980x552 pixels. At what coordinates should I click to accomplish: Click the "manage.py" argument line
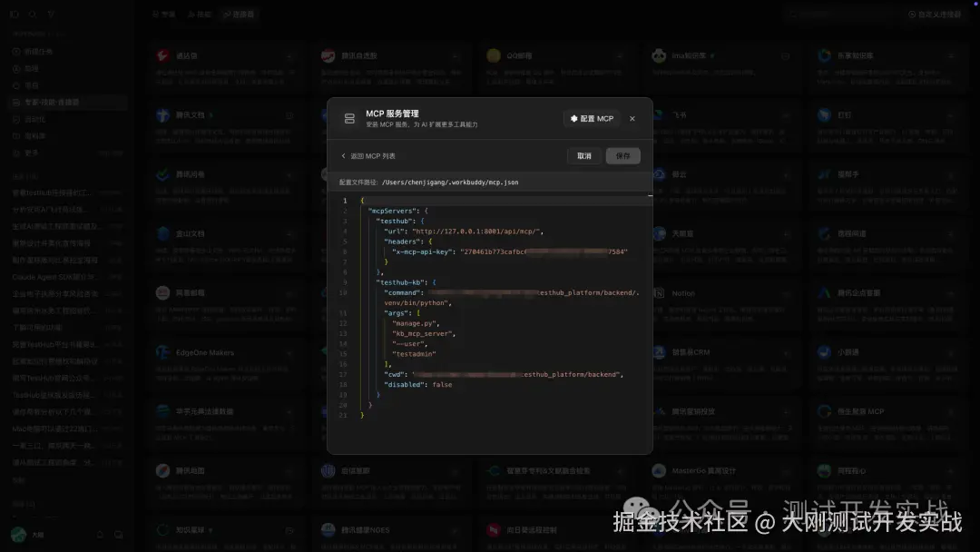click(x=415, y=323)
